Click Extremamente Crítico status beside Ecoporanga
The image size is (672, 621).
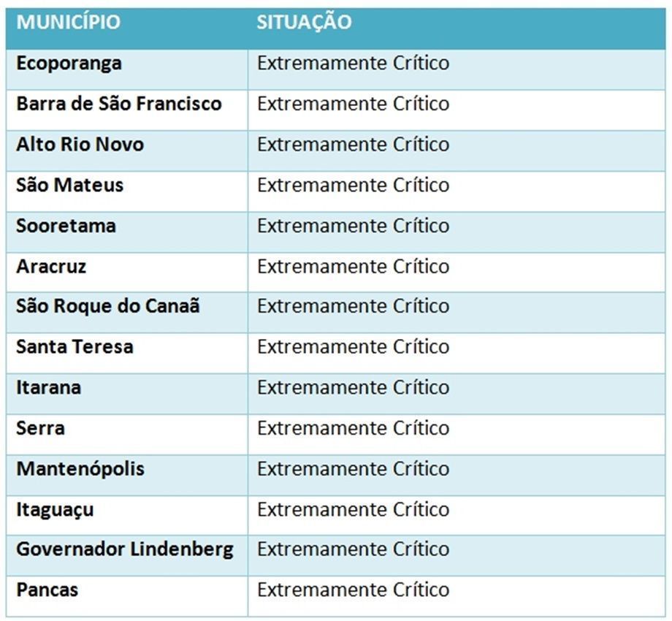[353, 64]
